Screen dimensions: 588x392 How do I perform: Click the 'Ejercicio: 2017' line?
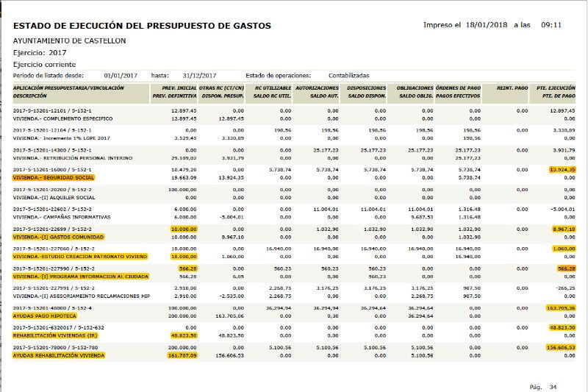40,52
